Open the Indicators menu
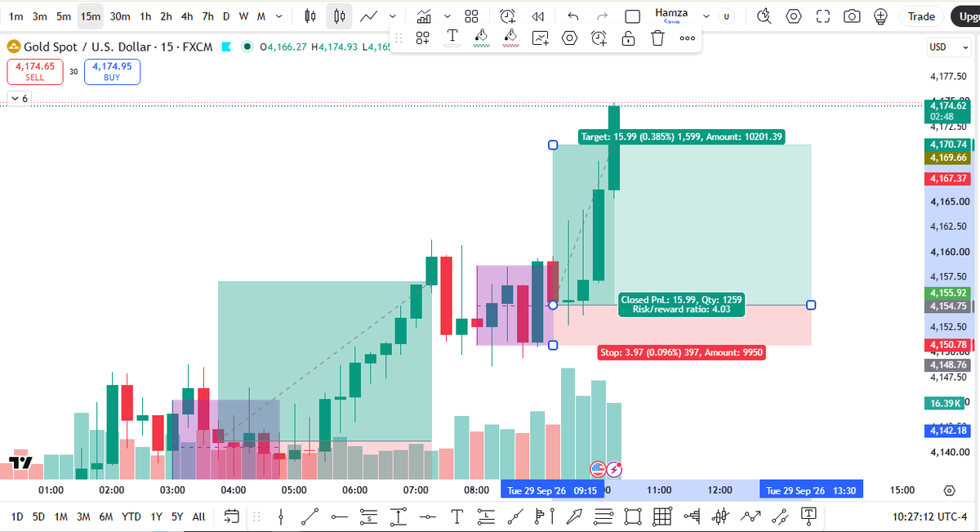Viewport: 980px width, 532px height. (x=424, y=16)
